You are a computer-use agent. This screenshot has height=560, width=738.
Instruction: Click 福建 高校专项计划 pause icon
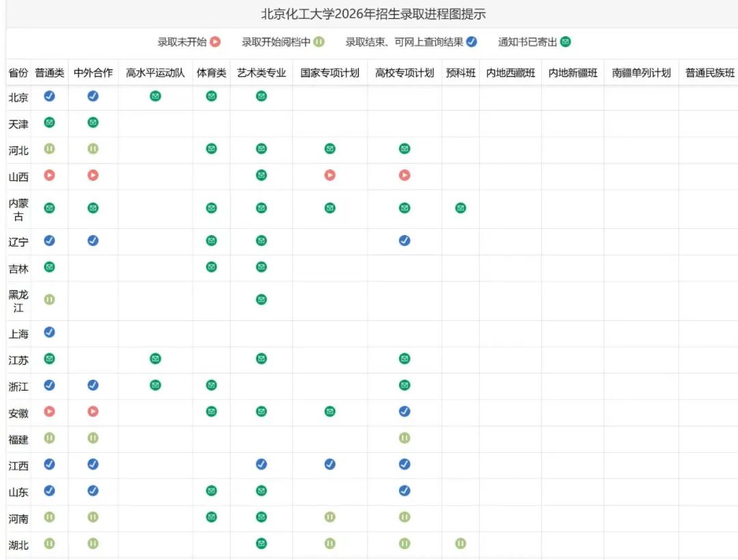(405, 438)
